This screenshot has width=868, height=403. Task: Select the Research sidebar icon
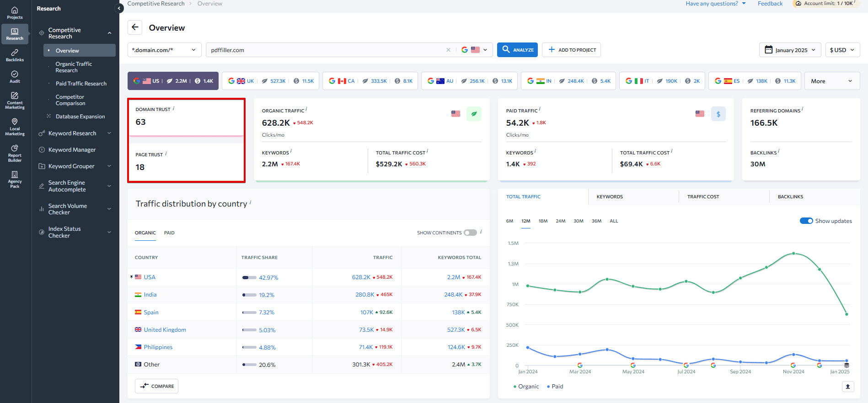[x=15, y=34]
